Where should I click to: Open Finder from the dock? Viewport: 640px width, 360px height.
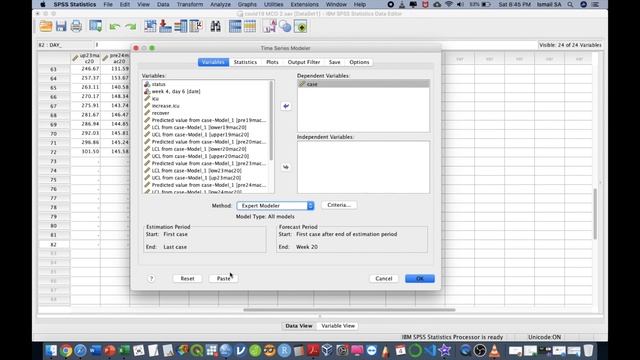[x=51, y=350]
